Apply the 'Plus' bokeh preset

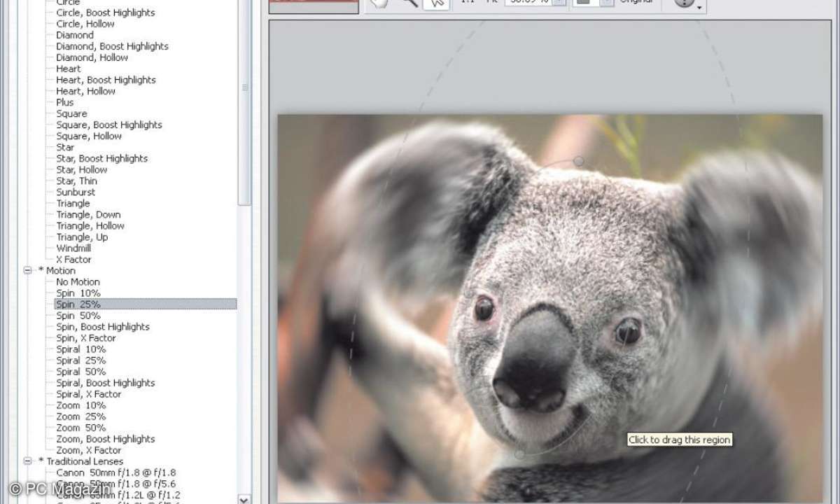65,102
